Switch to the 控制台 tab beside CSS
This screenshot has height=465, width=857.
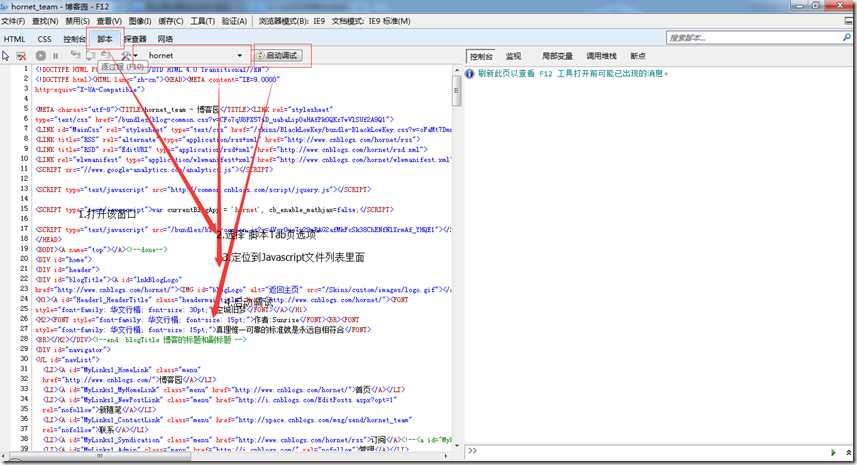tap(74, 39)
